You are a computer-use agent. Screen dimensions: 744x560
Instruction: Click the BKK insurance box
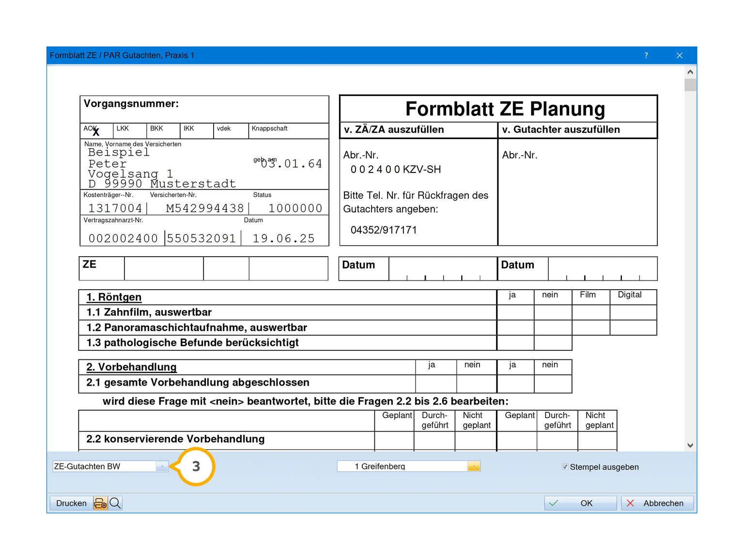click(x=163, y=131)
